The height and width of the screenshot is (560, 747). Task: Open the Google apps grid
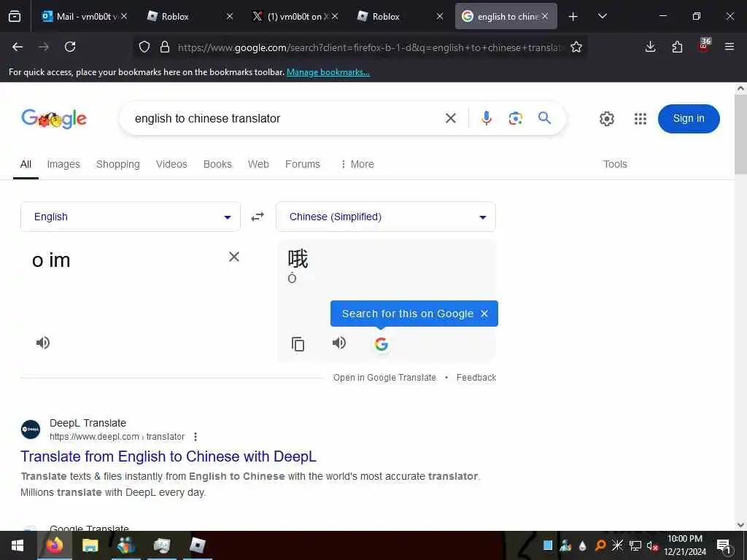pos(640,119)
